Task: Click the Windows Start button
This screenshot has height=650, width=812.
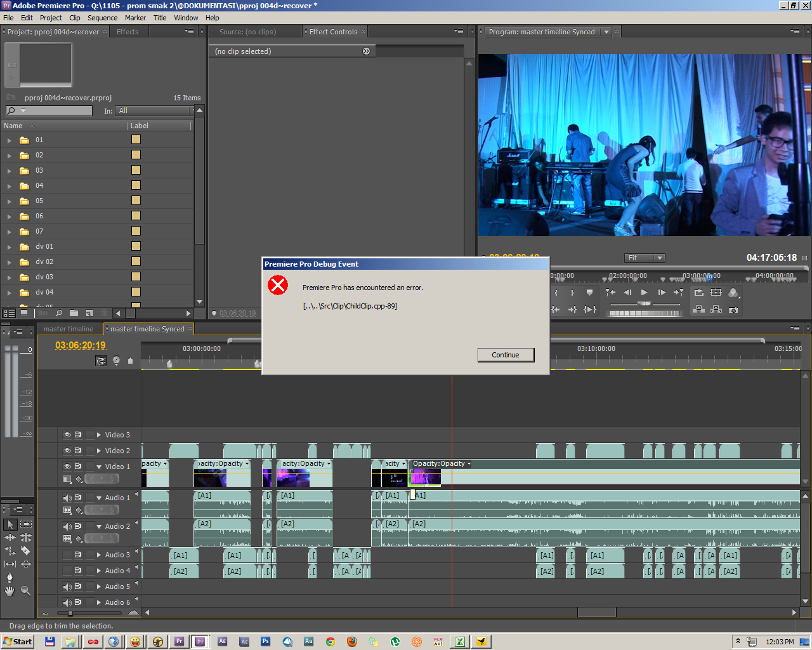Action: (x=17, y=641)
